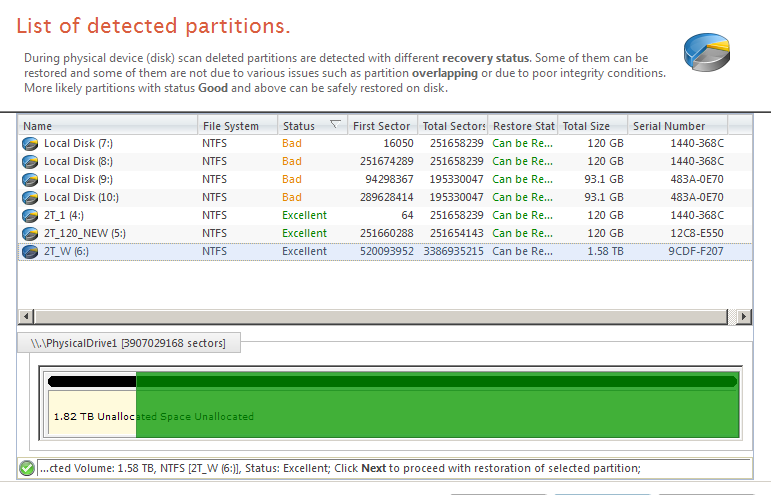Select the Local Disk (9:) row name
The width and height of the screenshot is (771, 495).
pyautogui.click(x=78, y=179)
